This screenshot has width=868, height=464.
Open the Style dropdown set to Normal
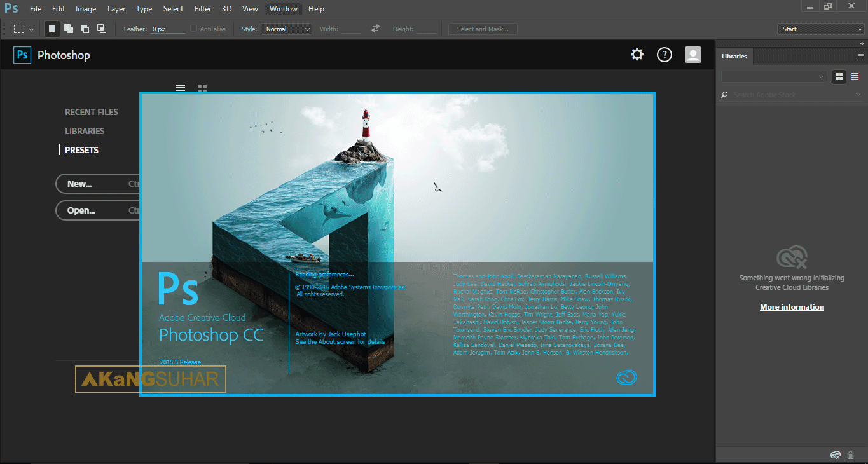pos(286,29)
